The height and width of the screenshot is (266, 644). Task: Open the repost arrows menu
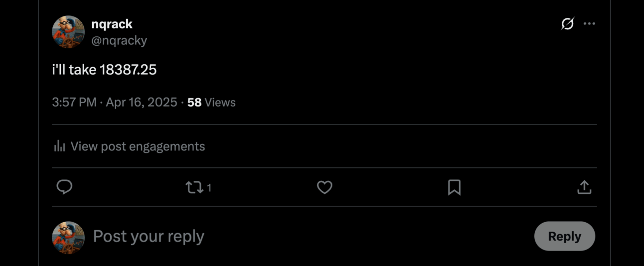(193, 187)
